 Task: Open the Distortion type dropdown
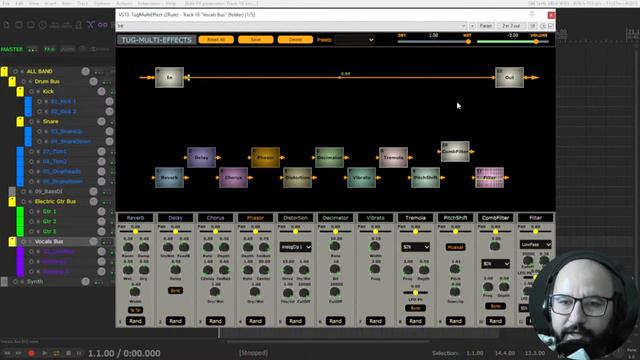coord(296,247)
